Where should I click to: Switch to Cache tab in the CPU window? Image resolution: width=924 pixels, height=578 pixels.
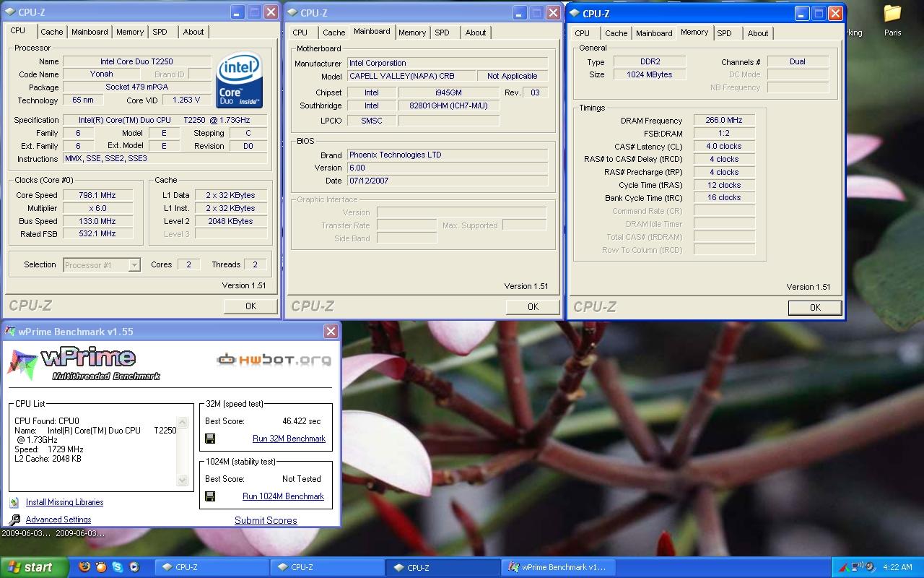coord(51,32)
